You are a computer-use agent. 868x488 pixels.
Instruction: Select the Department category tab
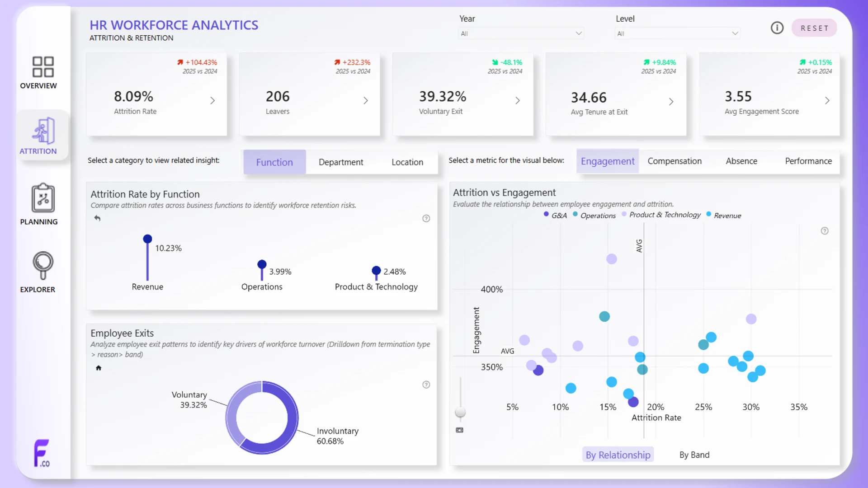coord(341,162)
